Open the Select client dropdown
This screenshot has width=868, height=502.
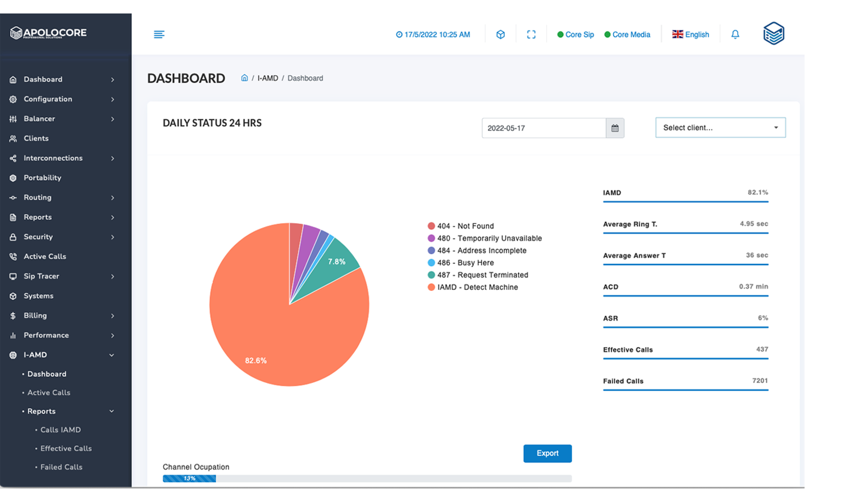(720, 127)
